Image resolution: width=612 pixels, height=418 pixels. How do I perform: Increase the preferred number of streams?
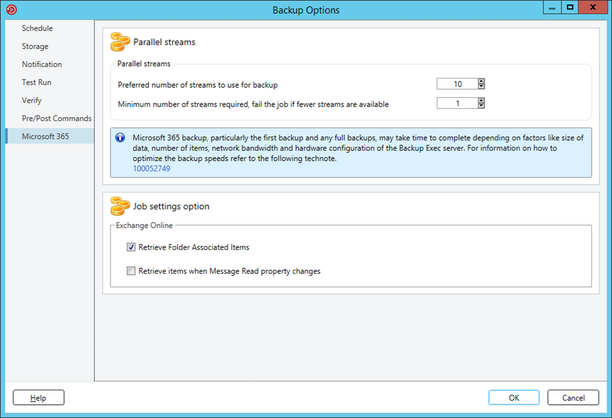click(481, 81)
